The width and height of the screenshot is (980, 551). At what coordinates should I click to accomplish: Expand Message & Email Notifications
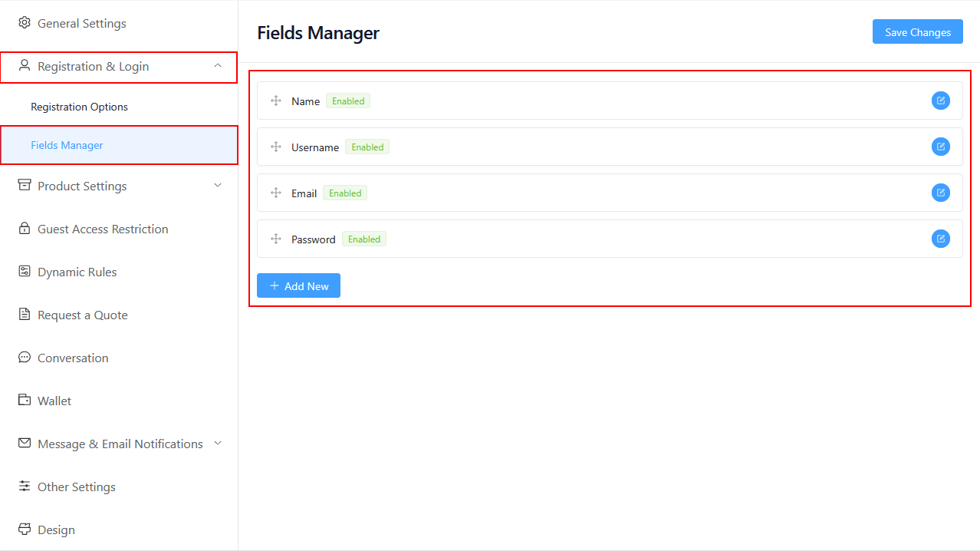pos(217,444)
